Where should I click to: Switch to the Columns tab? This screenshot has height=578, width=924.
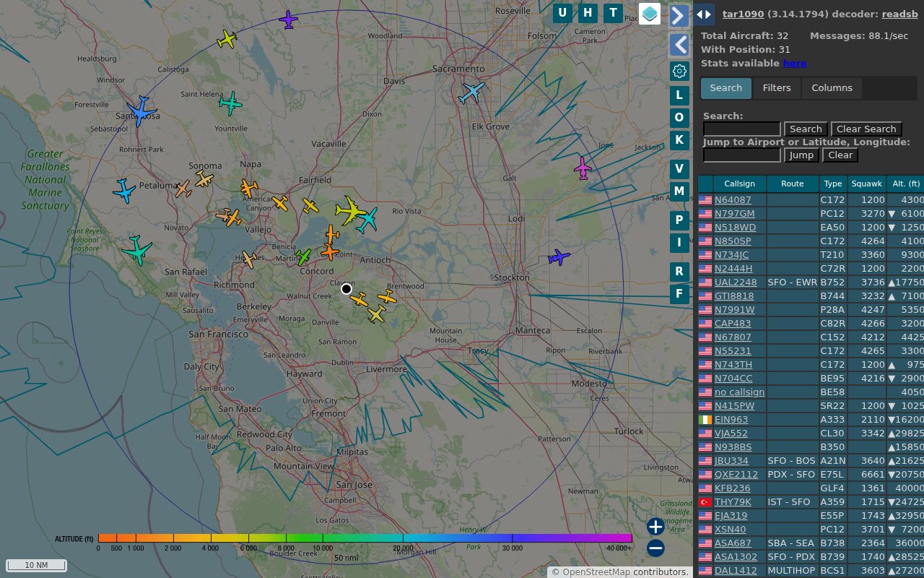click(832, 87)
